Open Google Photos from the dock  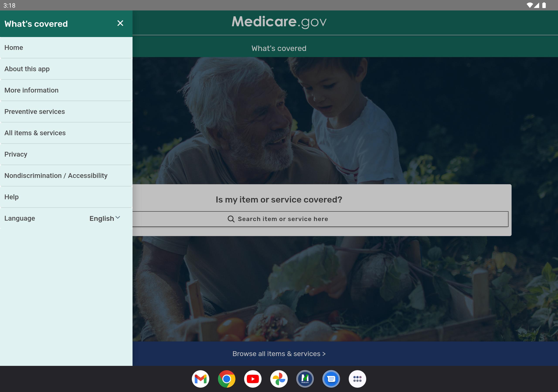tap(279, 379)
